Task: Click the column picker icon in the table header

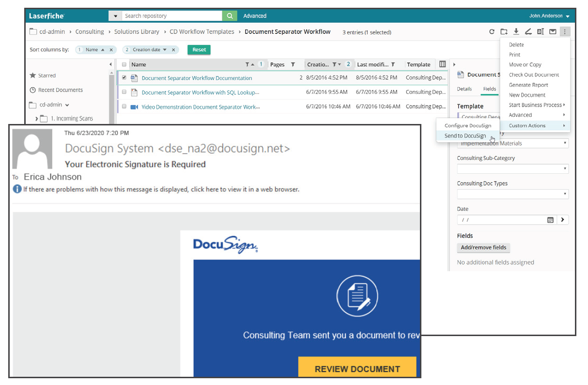Action: 442,64
